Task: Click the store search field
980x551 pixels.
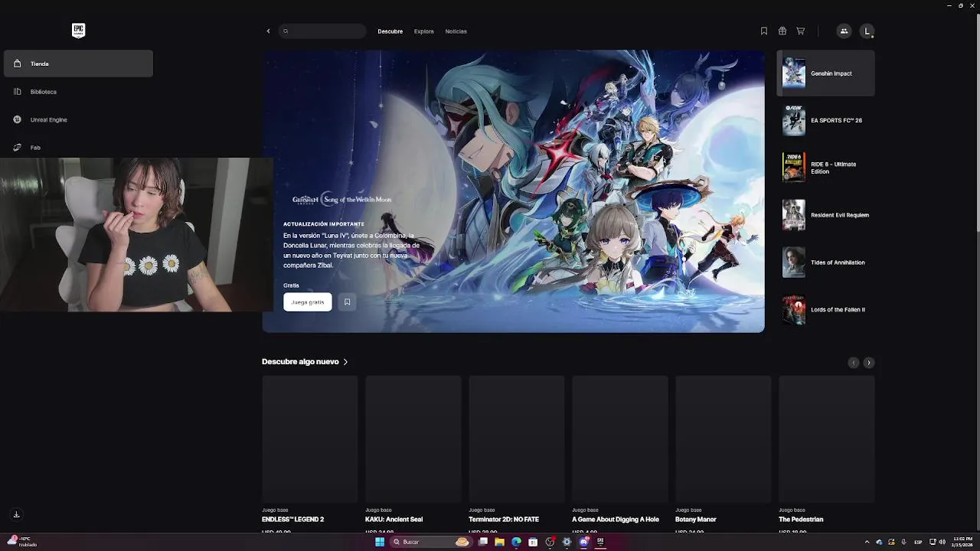Action: [x=322, y=31]
